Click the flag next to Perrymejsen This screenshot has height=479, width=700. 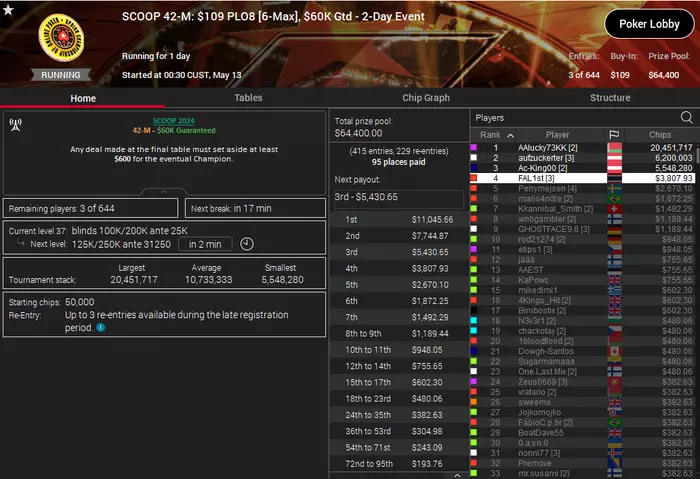click(614, 188)
